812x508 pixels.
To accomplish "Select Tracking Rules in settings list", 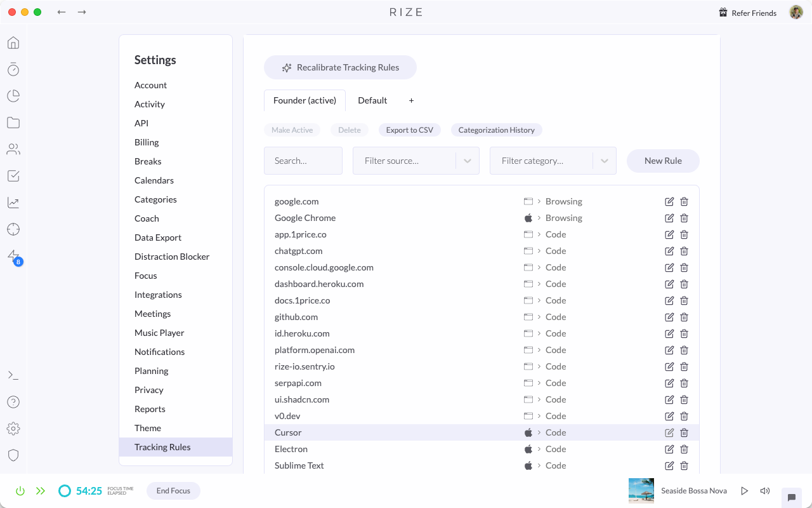I will (176, 447).
